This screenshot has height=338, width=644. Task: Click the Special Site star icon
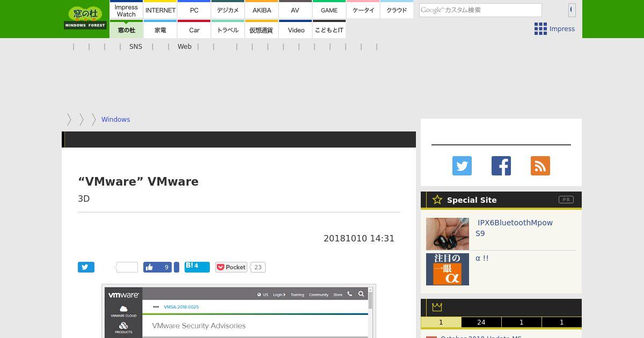click(x=437, y=200)
